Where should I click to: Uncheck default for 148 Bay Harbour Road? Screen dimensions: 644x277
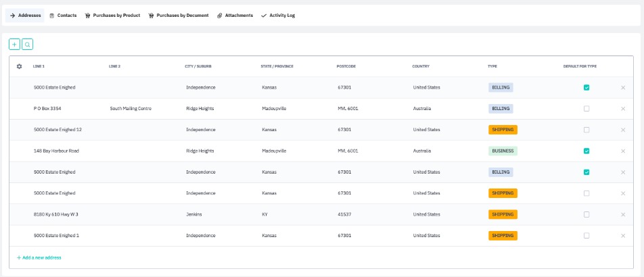586,151
